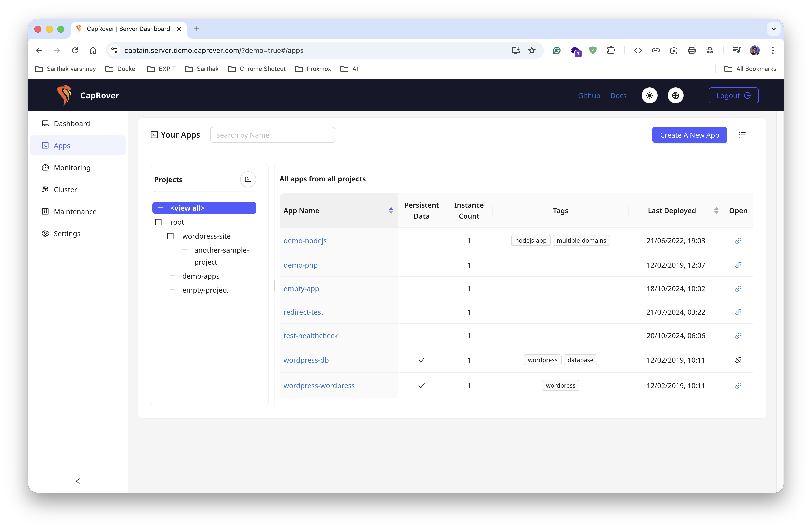Open the Cluster sidebar section

coord(65,190)
